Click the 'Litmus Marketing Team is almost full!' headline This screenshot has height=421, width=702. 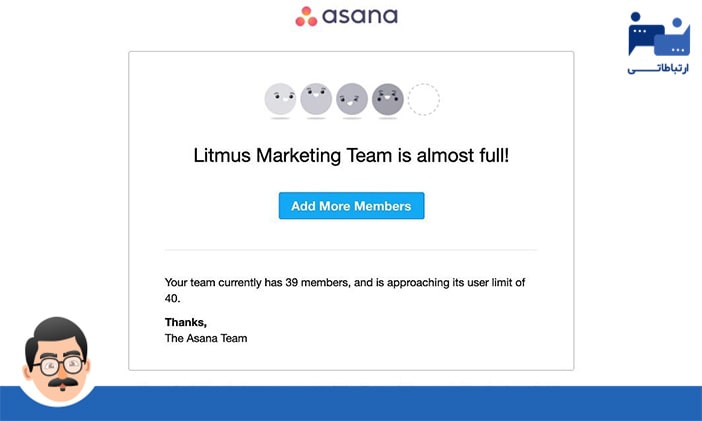click(351, 156)
